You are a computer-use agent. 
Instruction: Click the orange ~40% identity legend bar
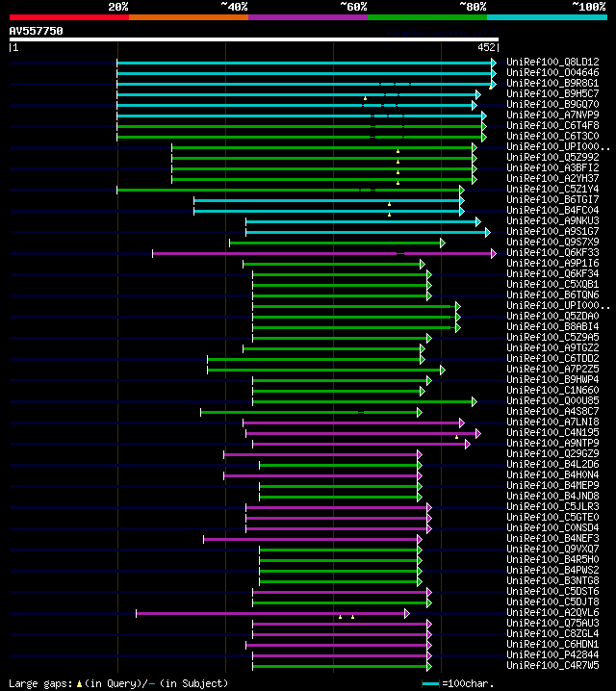189,17
